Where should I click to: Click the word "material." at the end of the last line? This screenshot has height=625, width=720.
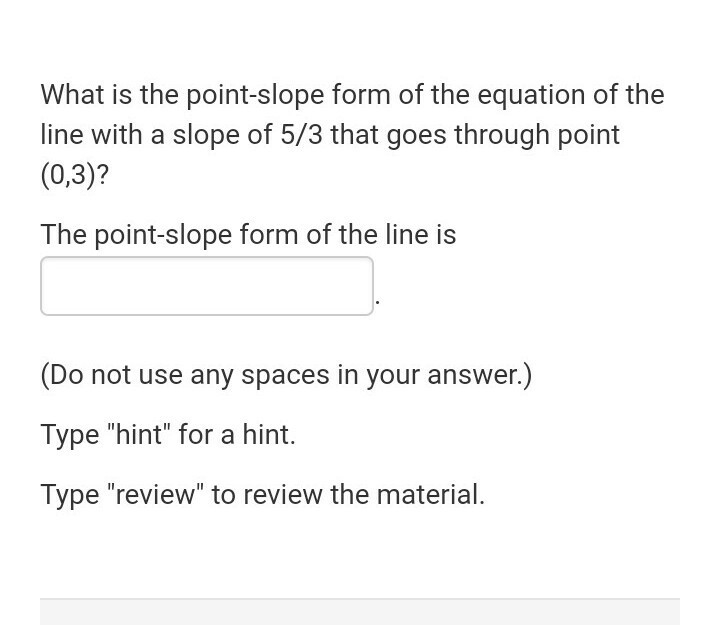[431, 495]
